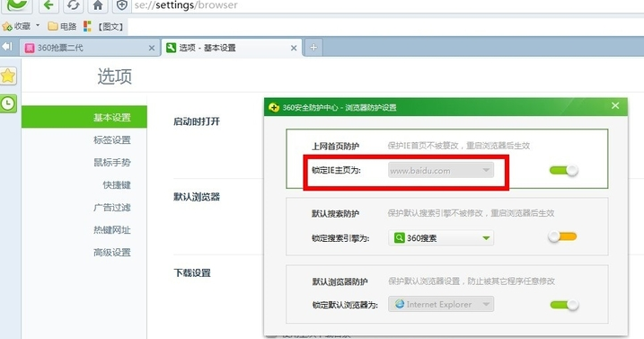
Task: Click the 360 browser logo icon
Action: (x=17, y=4)
